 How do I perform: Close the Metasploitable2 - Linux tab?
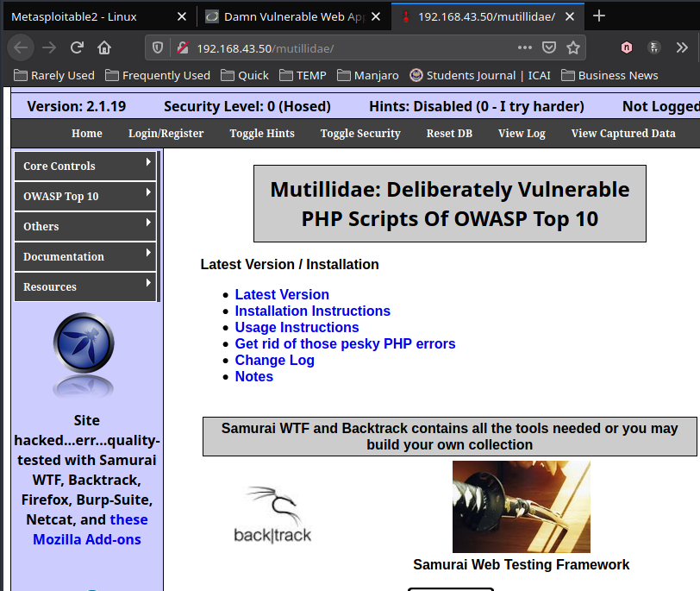click(x=182, y=16)
